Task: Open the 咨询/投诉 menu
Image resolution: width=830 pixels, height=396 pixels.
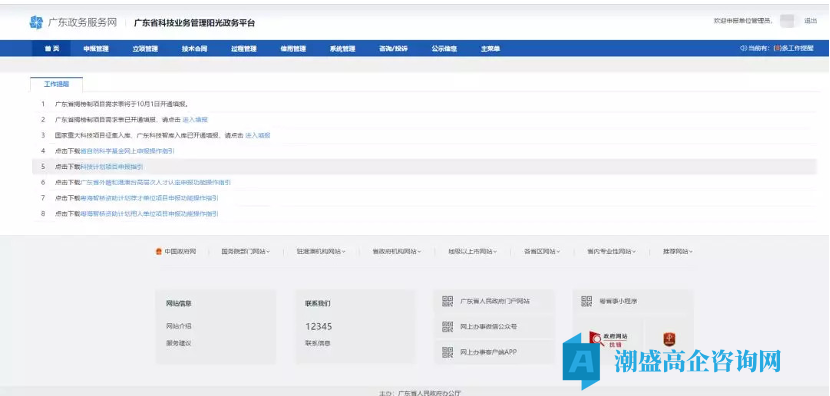Action: (x=393, y=49)
